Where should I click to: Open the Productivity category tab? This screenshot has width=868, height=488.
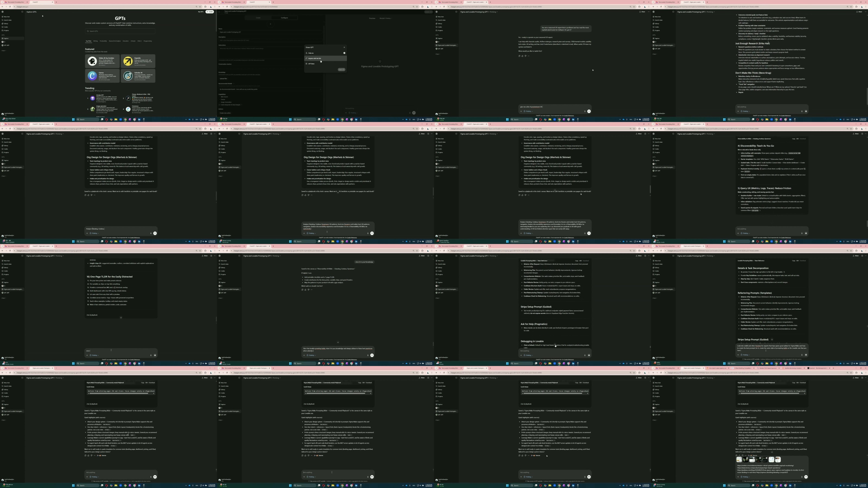pos(103,41)
